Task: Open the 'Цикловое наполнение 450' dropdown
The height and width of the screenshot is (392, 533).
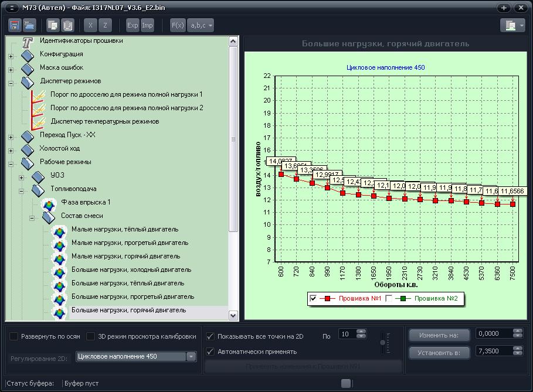Action: click(191, 356)
